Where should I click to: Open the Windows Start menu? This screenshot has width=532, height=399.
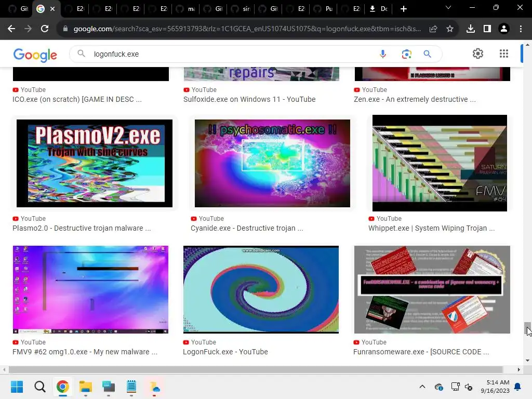tap(17, 387)
